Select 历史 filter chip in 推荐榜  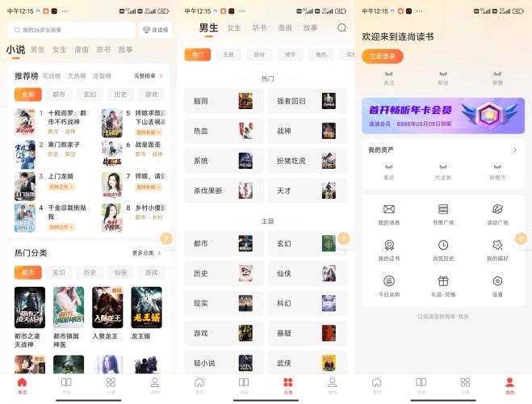(x=120, y=95)
